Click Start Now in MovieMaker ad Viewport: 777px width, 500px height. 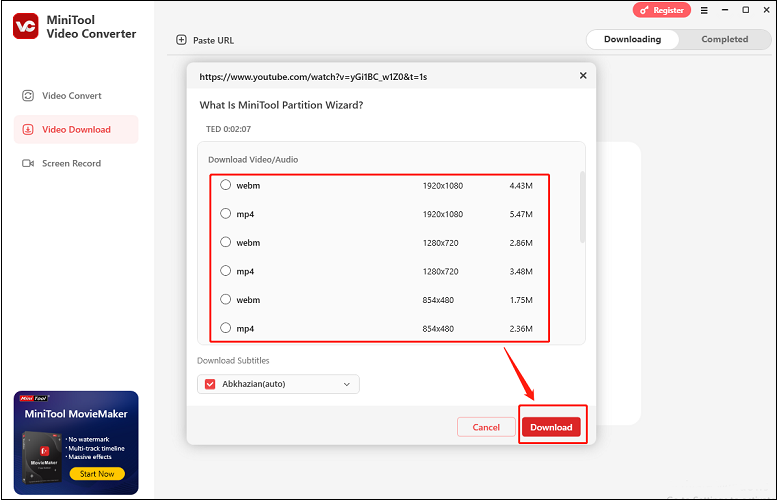pos(97,474)
